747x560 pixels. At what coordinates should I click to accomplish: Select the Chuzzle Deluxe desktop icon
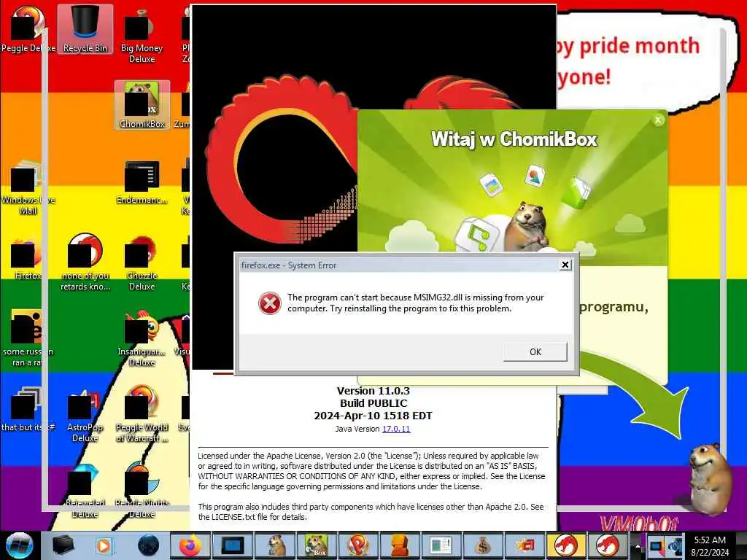tap(142, 262)
